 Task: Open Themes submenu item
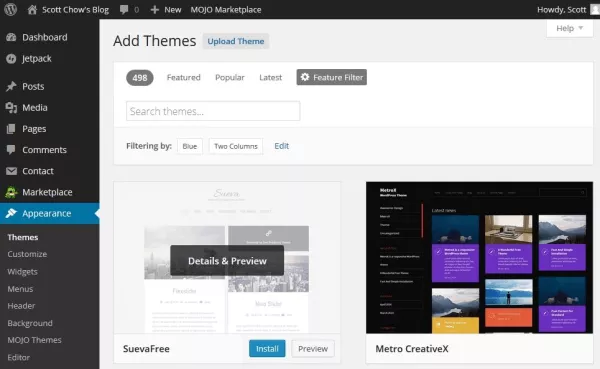(23, 237)
